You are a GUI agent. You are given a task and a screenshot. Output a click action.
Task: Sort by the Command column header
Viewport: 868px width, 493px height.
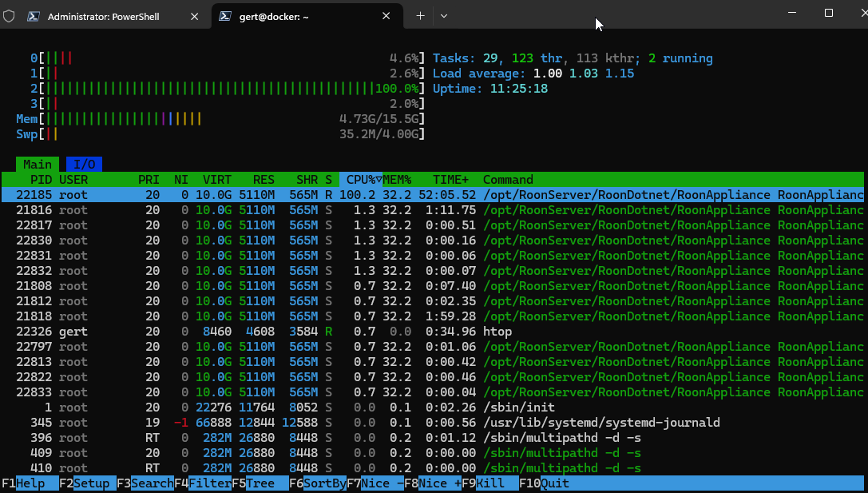508,180
